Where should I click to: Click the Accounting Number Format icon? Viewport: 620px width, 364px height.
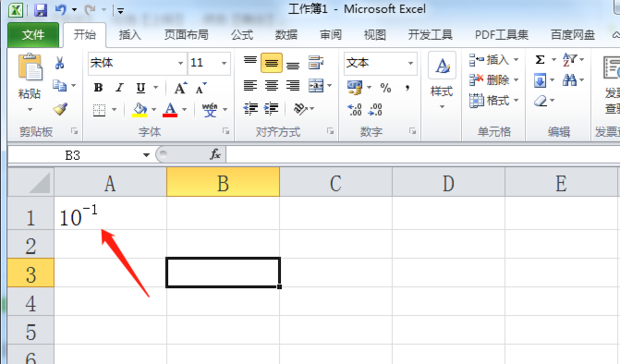[355, 87]
